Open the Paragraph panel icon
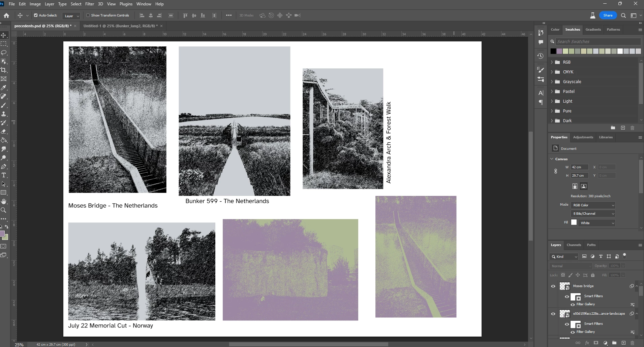Viewport: 644px width, 347px height. click(x=541, y=102)
